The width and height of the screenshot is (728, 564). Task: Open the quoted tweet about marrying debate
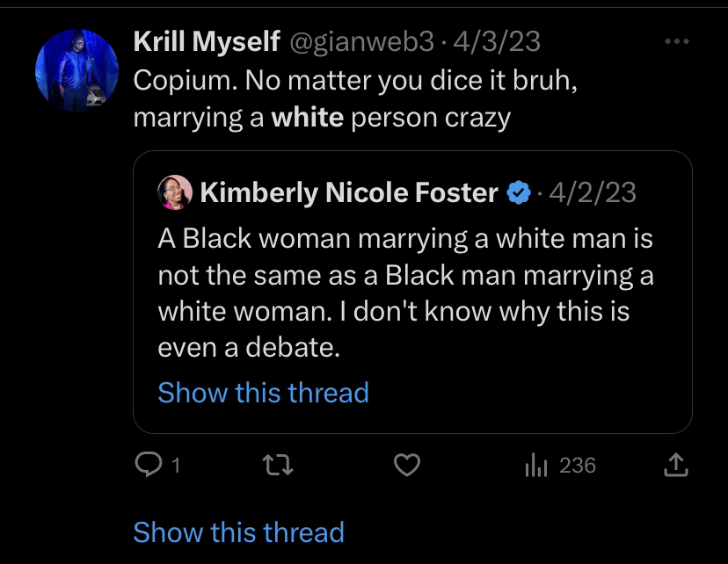click(406, 293)
